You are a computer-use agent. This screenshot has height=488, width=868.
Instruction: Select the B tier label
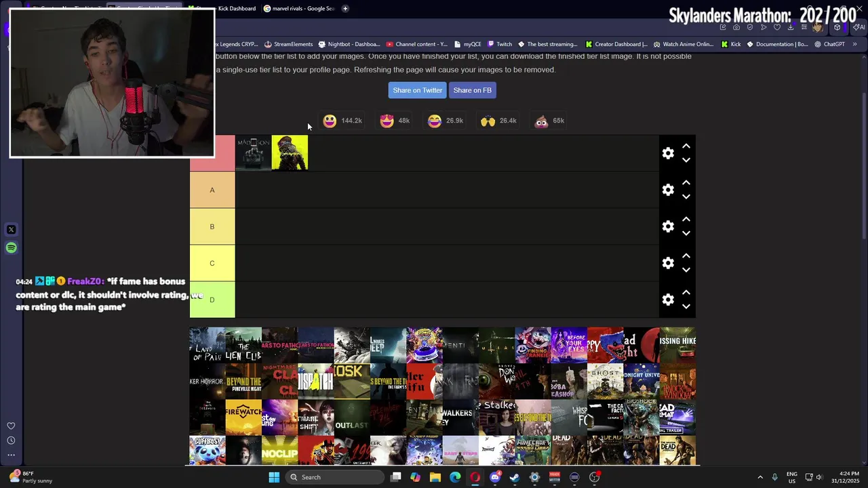point(212,226)
